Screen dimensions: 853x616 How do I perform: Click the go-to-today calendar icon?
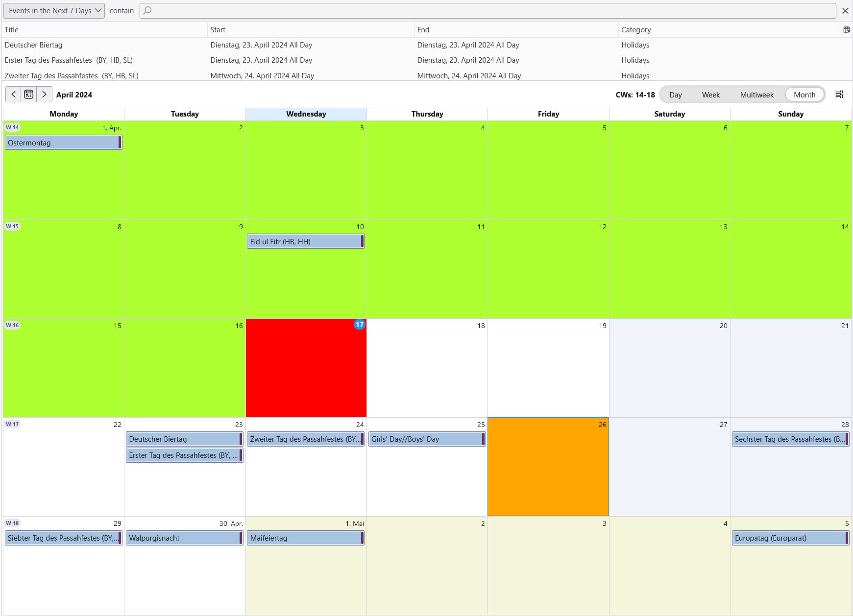tap(29, 95)
